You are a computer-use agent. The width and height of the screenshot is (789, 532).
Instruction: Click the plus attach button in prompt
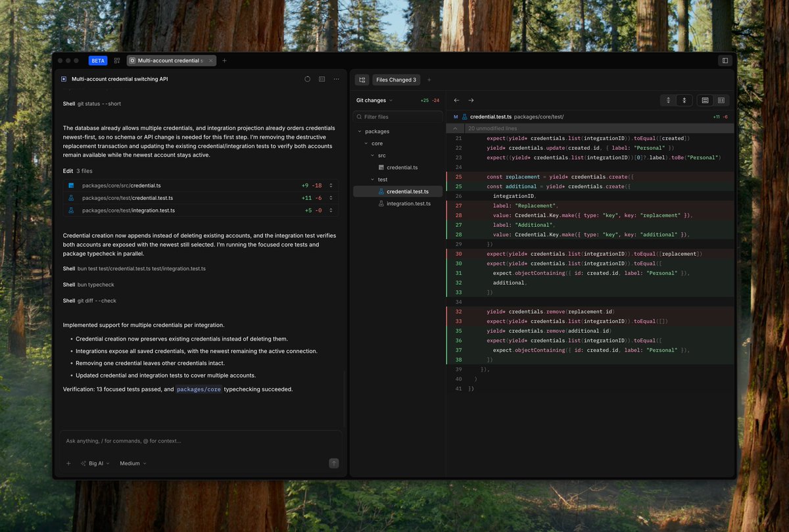(68, 464)
